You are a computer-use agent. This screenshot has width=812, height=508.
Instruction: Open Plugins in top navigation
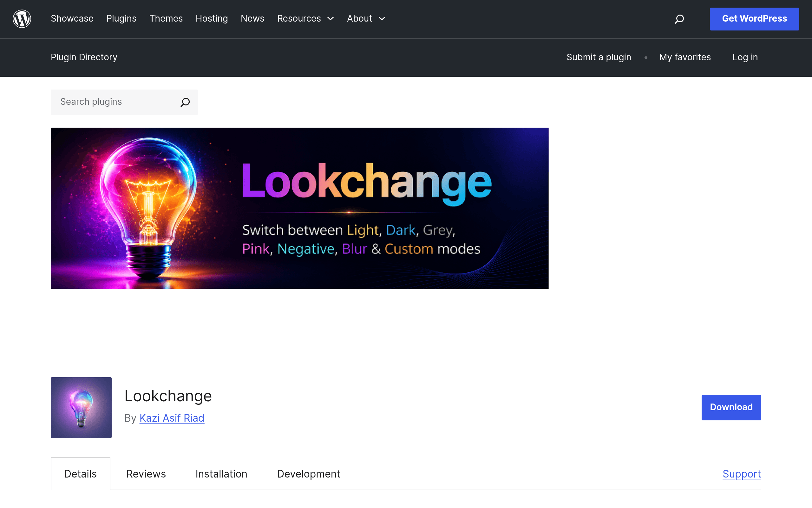pos(121,19)
